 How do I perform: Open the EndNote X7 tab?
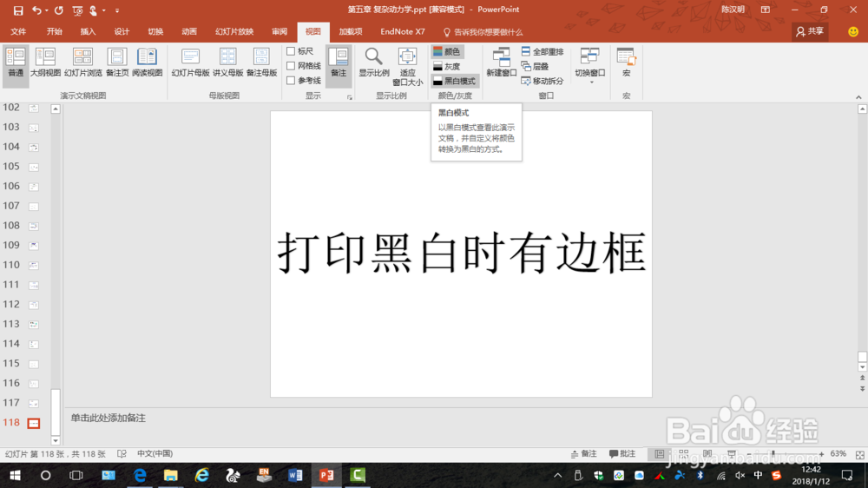coord(403,31)
